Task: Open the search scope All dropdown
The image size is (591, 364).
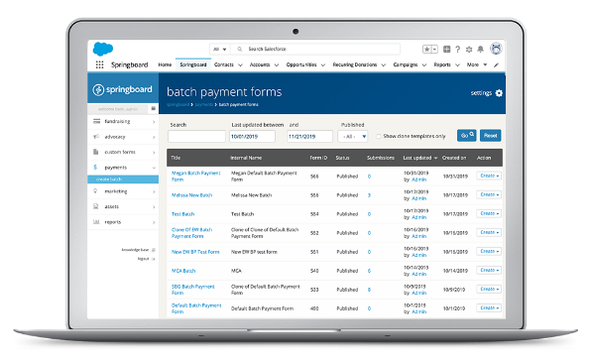Action: coord(219,49)
